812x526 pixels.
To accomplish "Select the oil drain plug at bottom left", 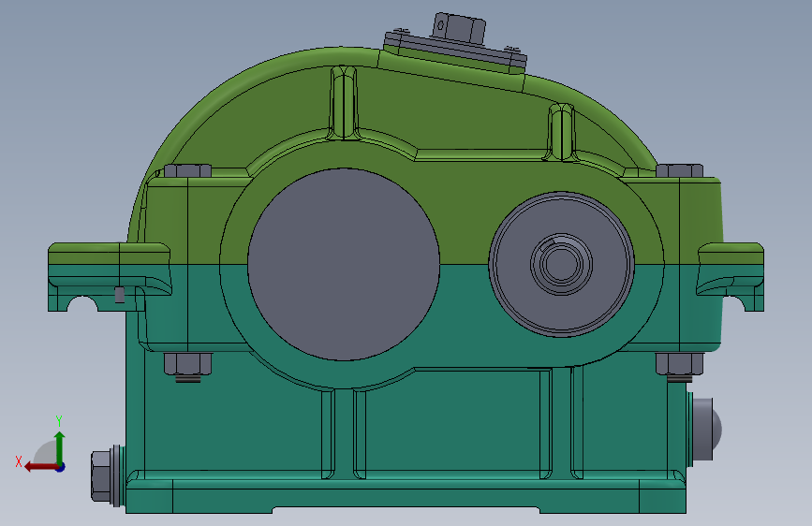I will click(x=107, y=475).
